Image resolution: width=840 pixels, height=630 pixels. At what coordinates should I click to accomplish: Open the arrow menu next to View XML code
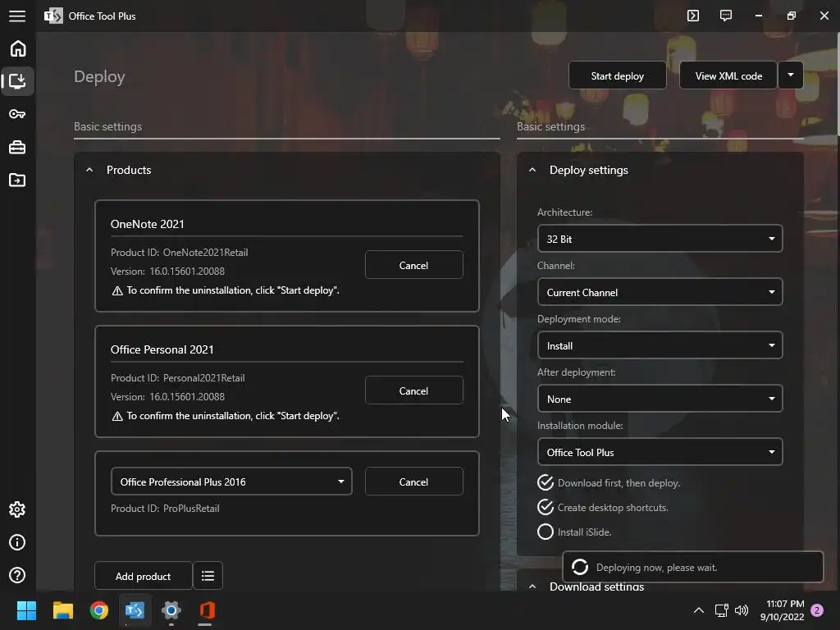[x=791, y=75]
